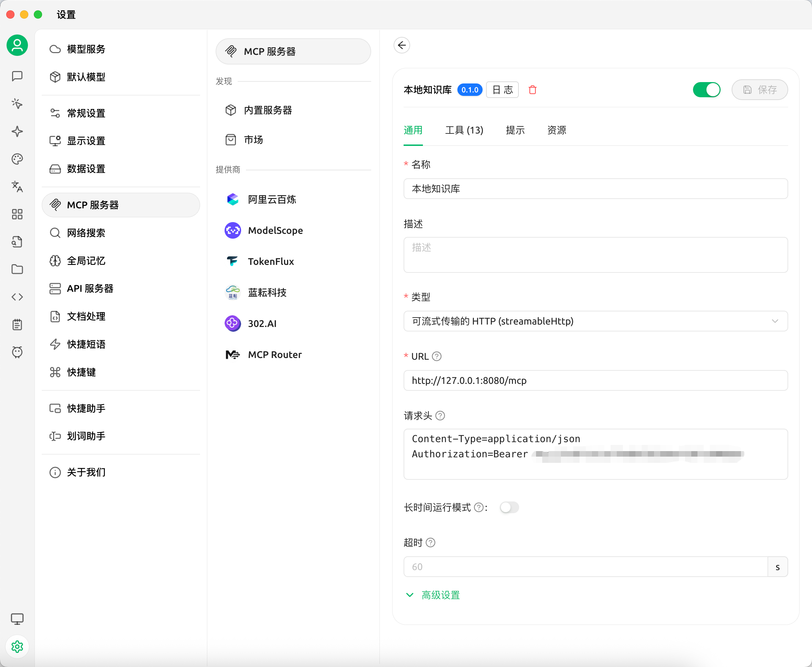Open the assistants chat sidebar icon

(17, 76)
